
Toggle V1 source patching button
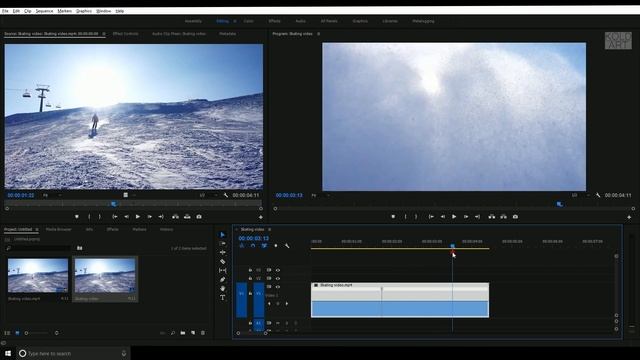[241, 300]
